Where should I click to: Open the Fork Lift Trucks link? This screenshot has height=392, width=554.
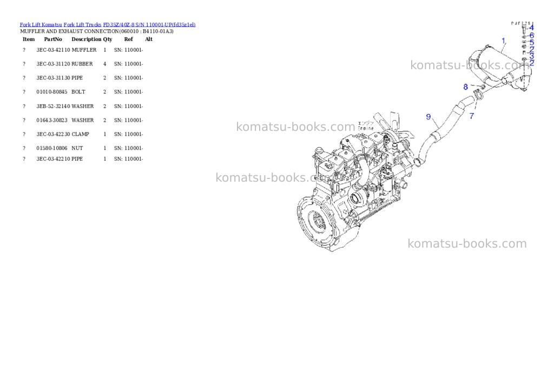[82, 25]
